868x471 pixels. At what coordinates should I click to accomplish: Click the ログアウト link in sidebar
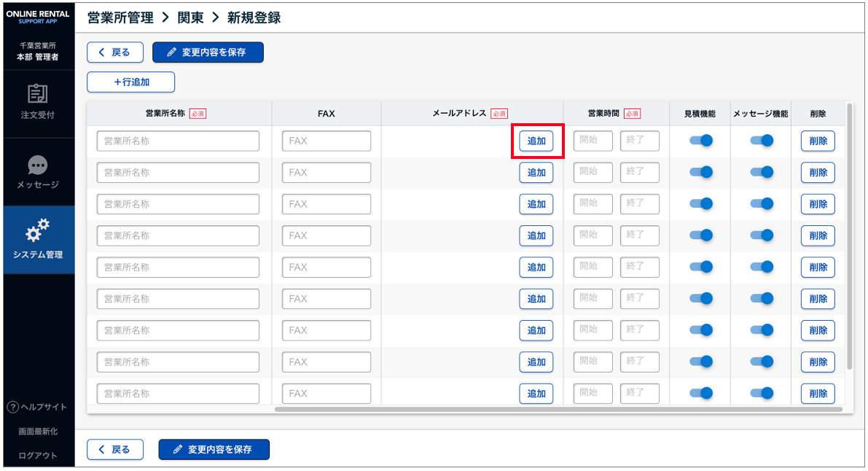(37, 456)
